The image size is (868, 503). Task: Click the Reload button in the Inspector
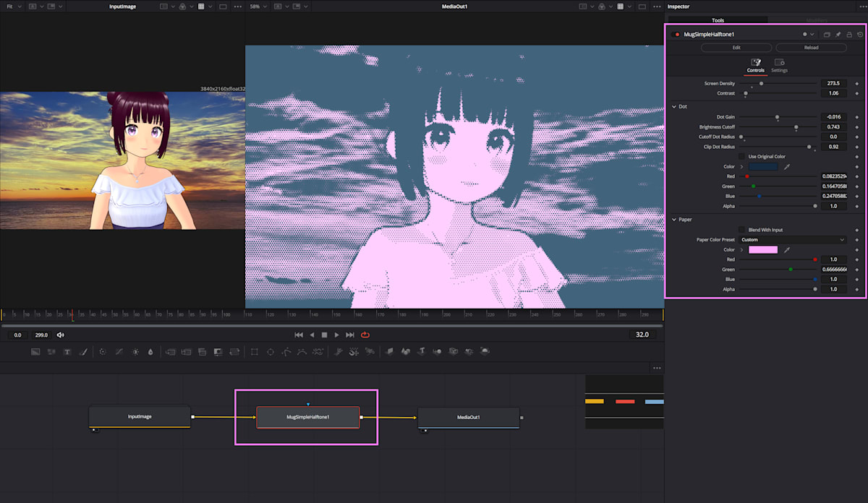click(x=810, y=48)
